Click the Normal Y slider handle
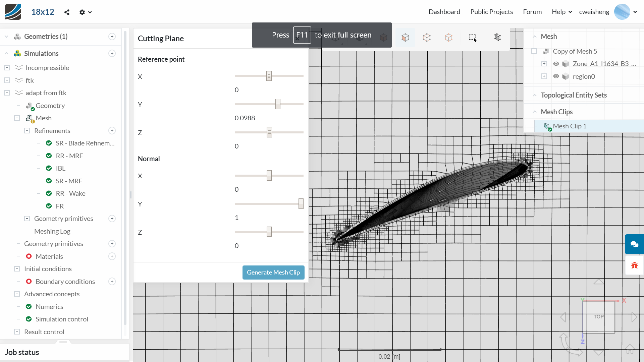Screen dimensions: 644x362 301,204
